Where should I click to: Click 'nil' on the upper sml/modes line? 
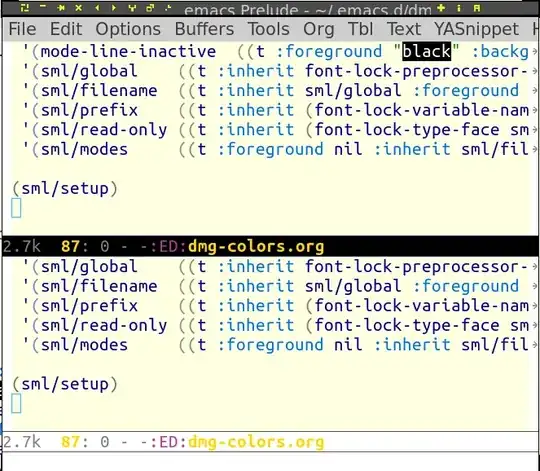348,149
